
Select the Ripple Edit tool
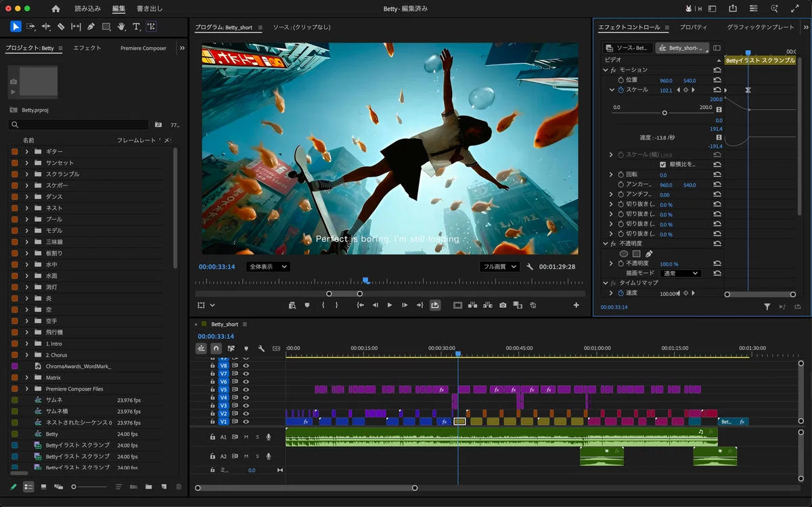(46, 26)
